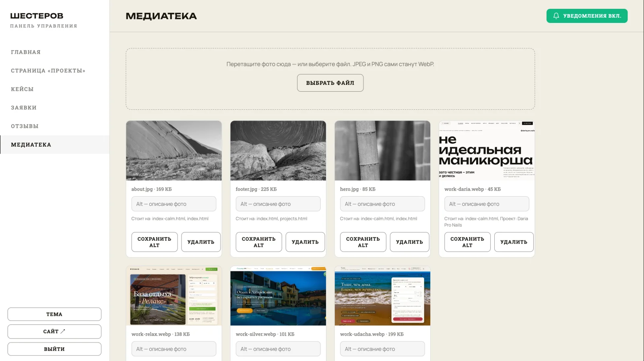This screenshot has height=361, width=644.
Task: Open the ЗАЯВКИ section
Action: [24, 108]
